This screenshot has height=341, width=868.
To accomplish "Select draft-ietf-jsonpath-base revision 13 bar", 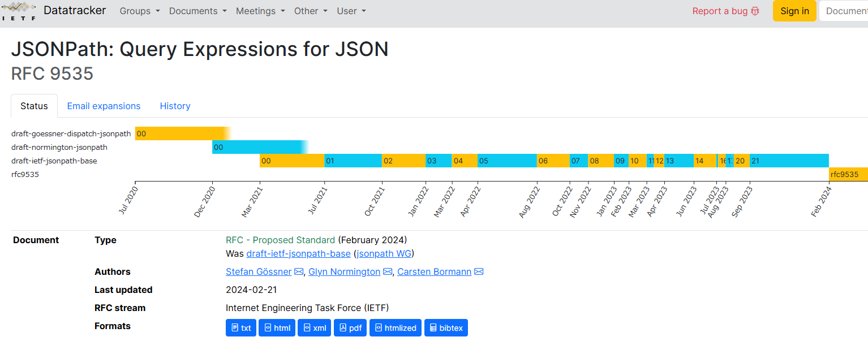I will (x=679, y=161).
